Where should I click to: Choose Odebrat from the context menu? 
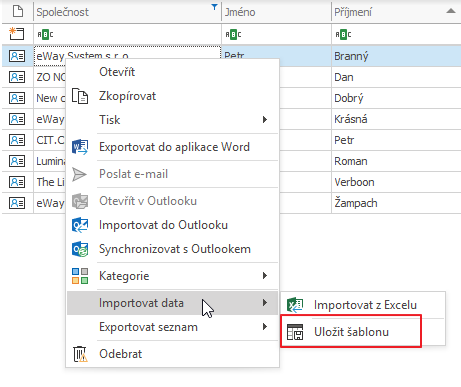pyautogui.click(x=172, y=354)
